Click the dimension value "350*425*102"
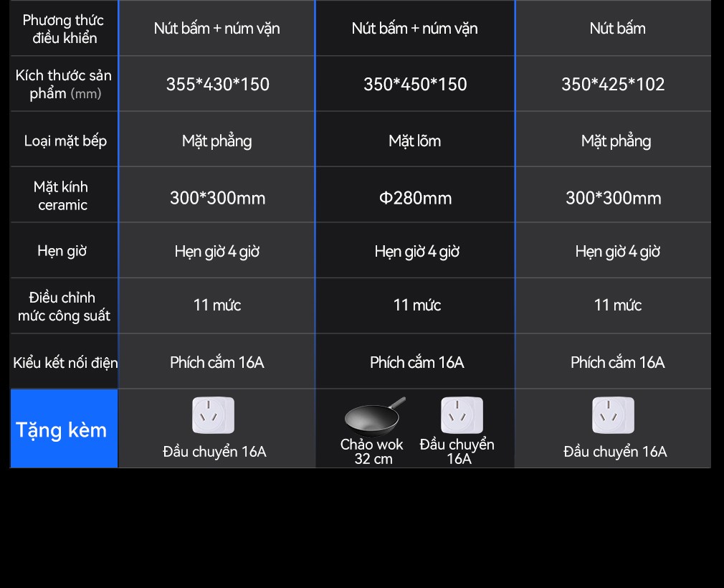Viewport: 724px width, 588px height. pyautogui.click(x=613, y=84)
